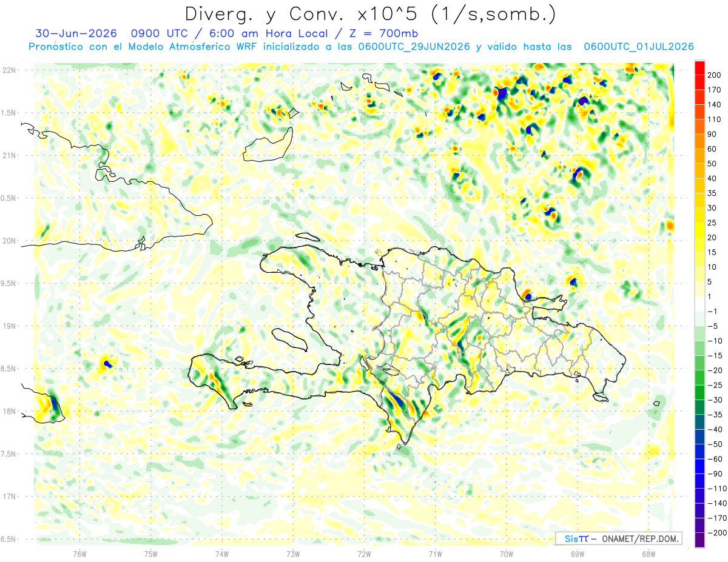Click the '19N' latitude axis label
728x562 pixels.
click(9, 326)
